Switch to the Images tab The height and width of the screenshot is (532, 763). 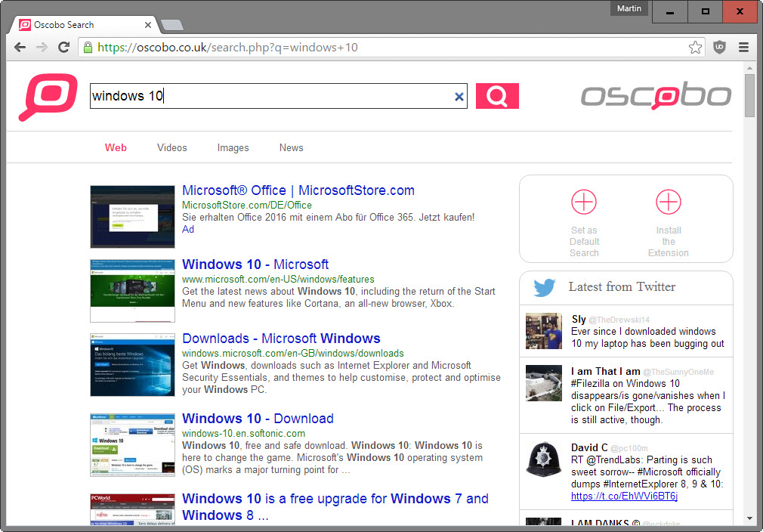click(x=233, y=147)
